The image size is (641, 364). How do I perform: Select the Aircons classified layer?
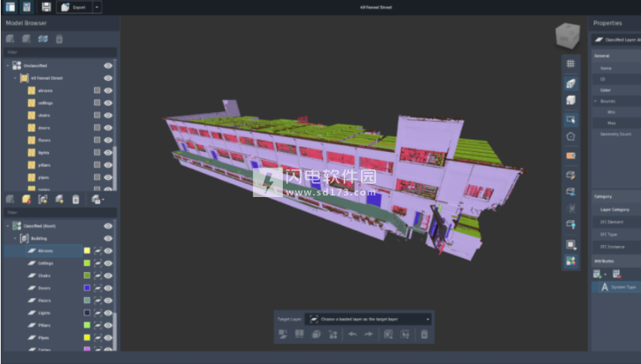[x=45, y=250]
